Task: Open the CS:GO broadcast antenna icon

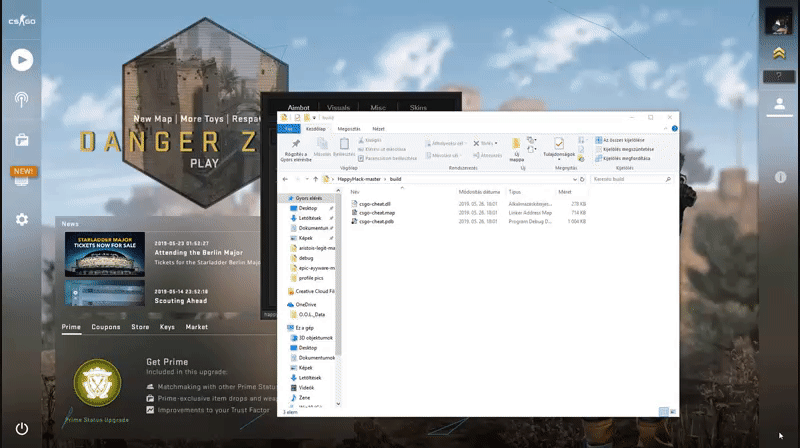Action: coord(21,99)
